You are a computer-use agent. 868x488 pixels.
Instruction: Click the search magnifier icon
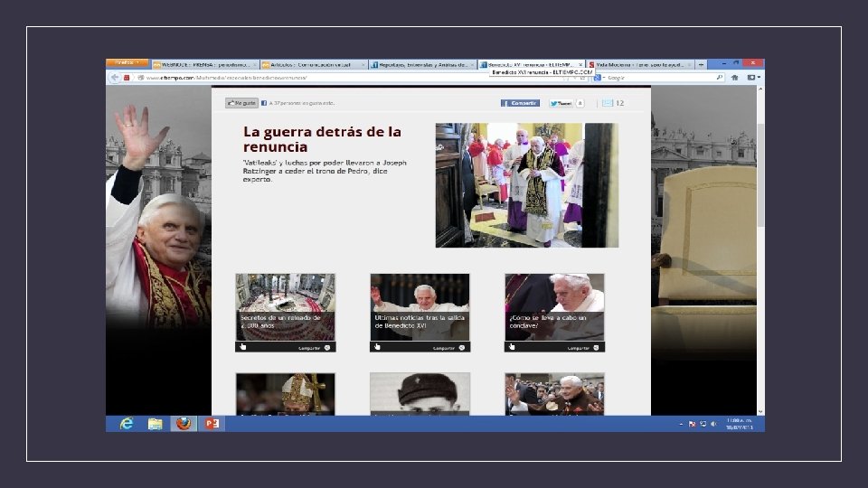tap(719, 78)
